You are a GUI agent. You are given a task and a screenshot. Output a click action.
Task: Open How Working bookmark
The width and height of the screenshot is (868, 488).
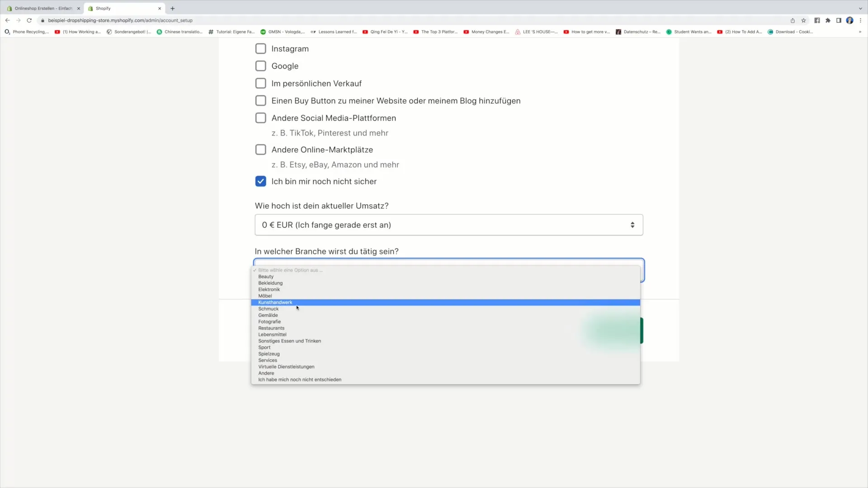(x=78, y=32)
